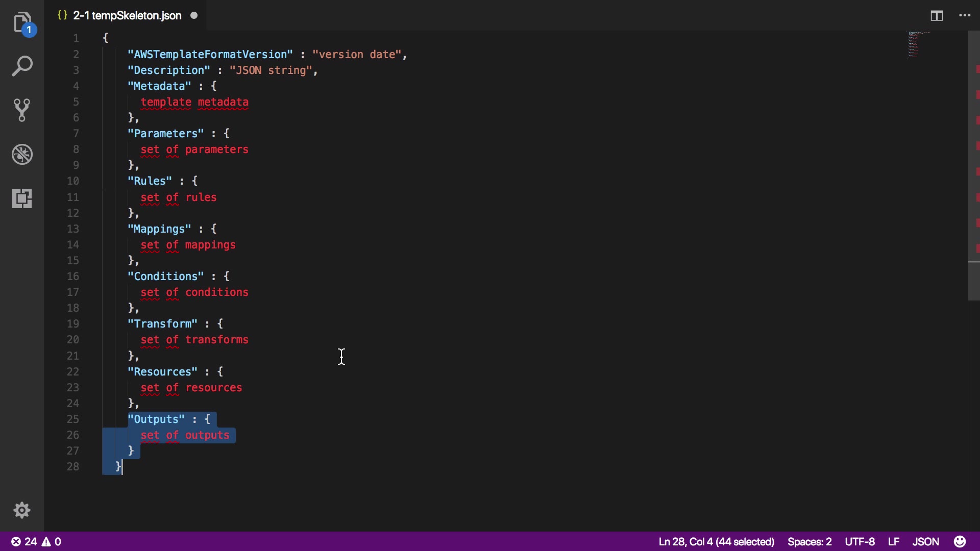Open the Source Control view
Image resolution: width=980 pixels, height=551 pixels.
pos(22,110)
